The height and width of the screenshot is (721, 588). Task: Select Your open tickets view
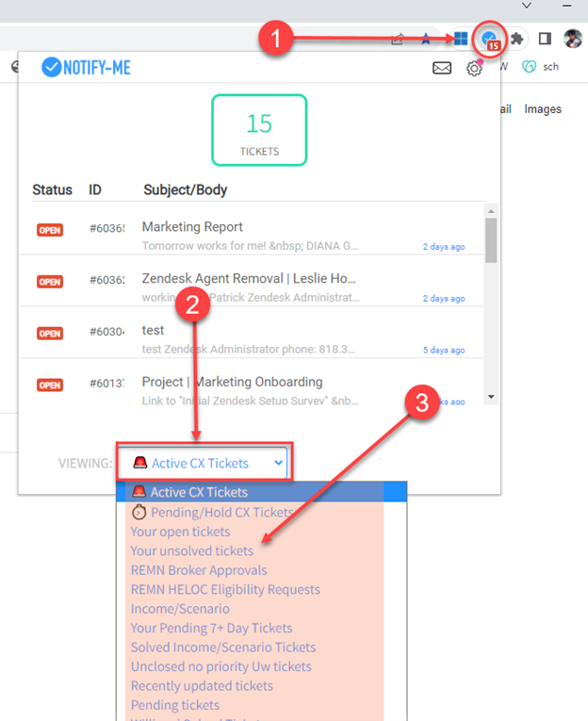coord(262,532)
